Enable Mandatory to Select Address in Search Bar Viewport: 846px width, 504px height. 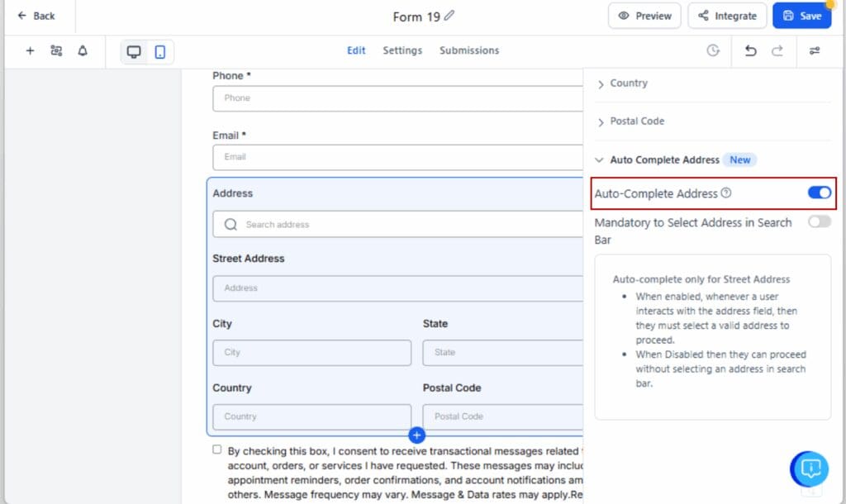819,221
